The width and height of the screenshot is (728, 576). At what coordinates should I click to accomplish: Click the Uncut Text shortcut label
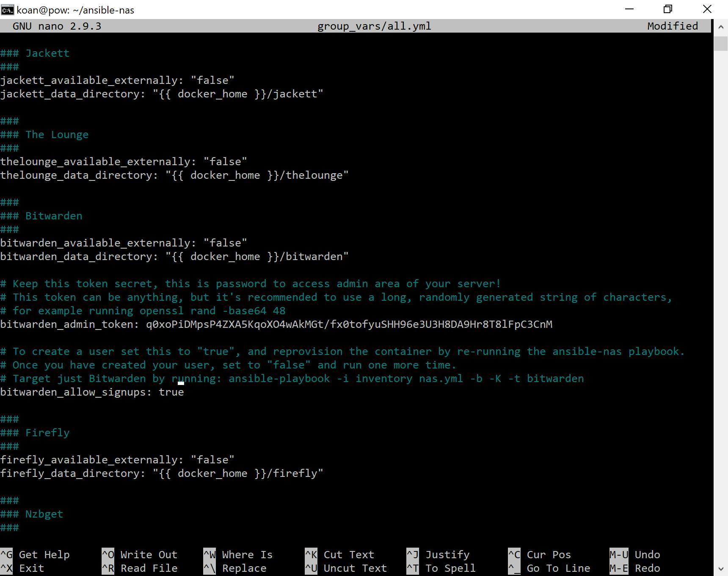coord(355,568)
